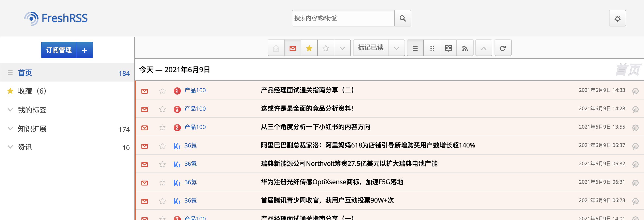
Task: Collapse the 知识扩展 category in sidebar
Action: click(x=10, y=129)
